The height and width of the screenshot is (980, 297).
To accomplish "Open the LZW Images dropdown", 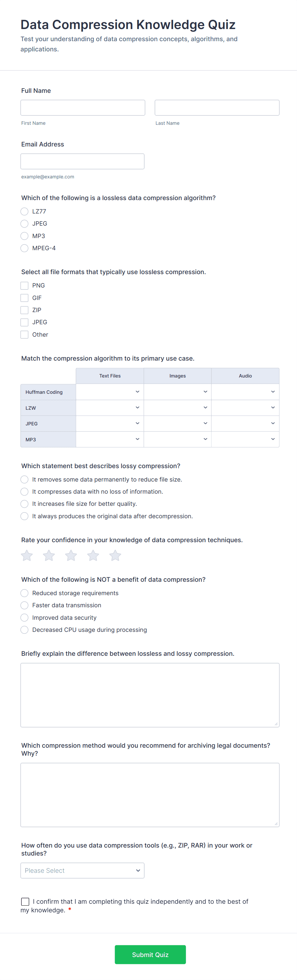I will pos(178,408).
